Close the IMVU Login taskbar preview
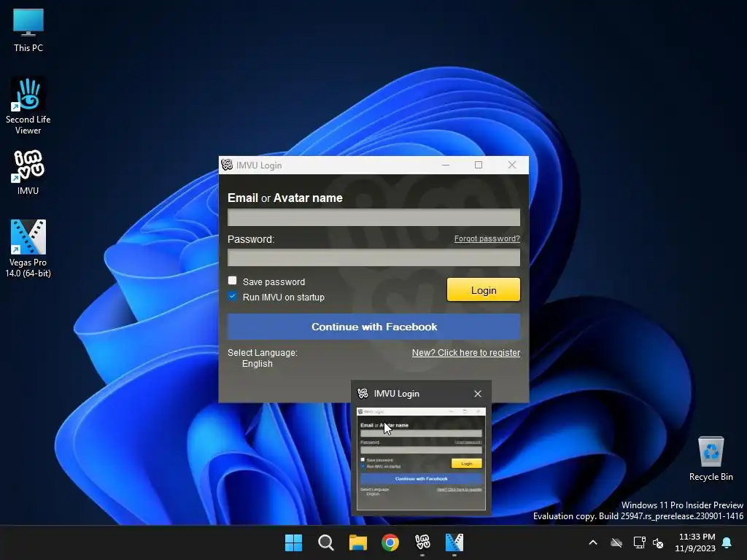Screen dimensions: 747x560 tap(478, 394)
